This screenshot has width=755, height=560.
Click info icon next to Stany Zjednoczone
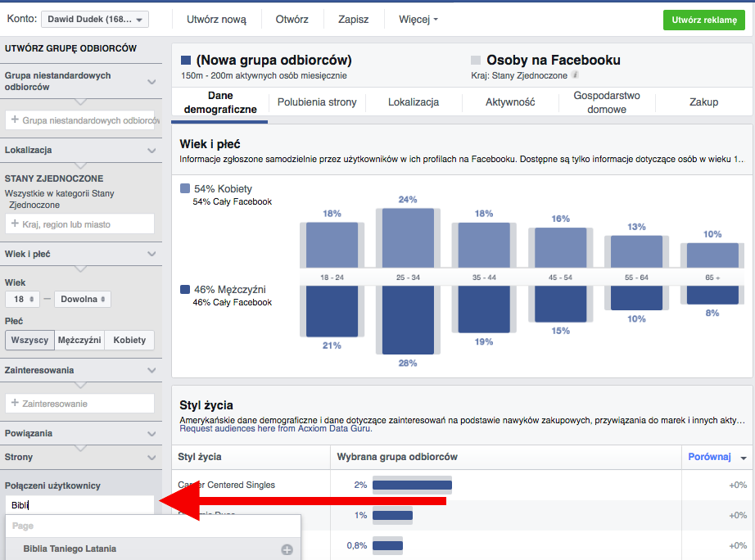(576, 75)
